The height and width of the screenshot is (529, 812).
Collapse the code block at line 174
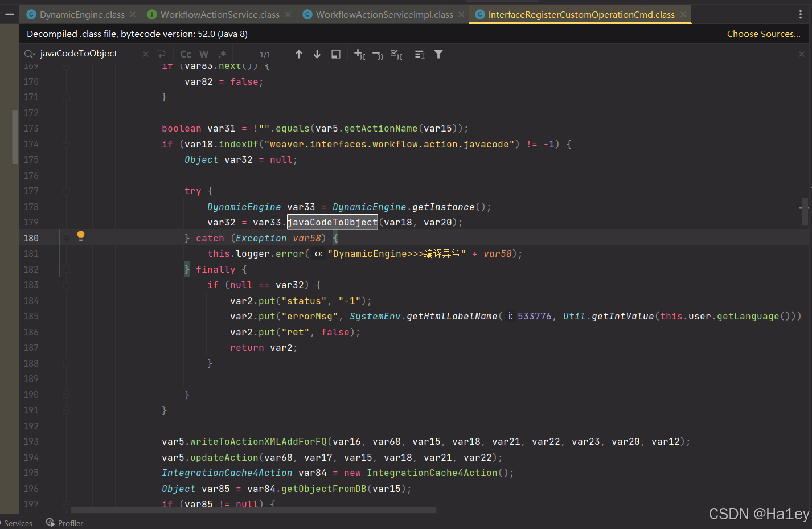pyautogui.click(x=67, y=145)
